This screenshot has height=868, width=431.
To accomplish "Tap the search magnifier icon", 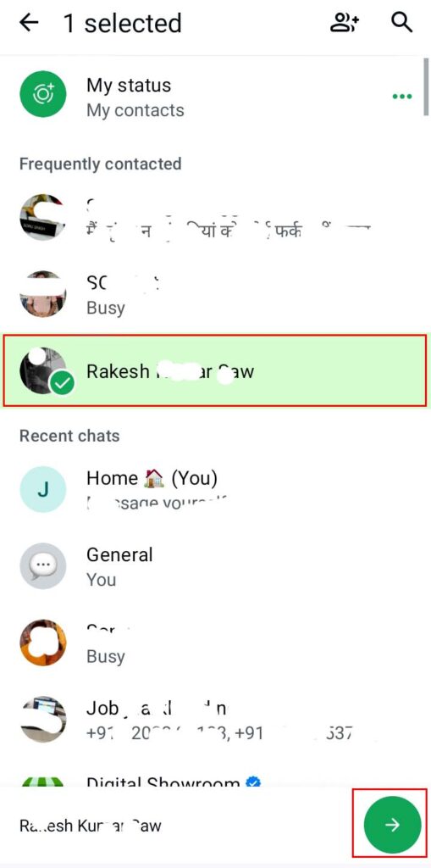I will [x=401, y=23].
